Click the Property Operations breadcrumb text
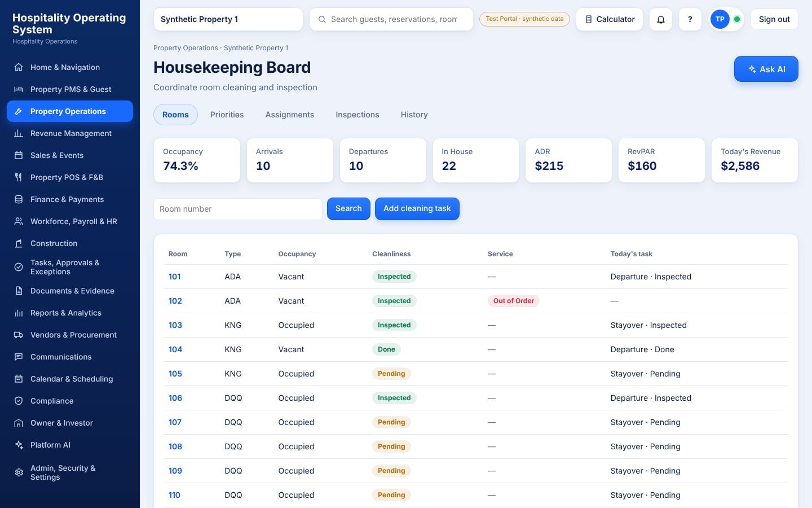This screenshot has width=812, height=508. [x=186, y=48]
